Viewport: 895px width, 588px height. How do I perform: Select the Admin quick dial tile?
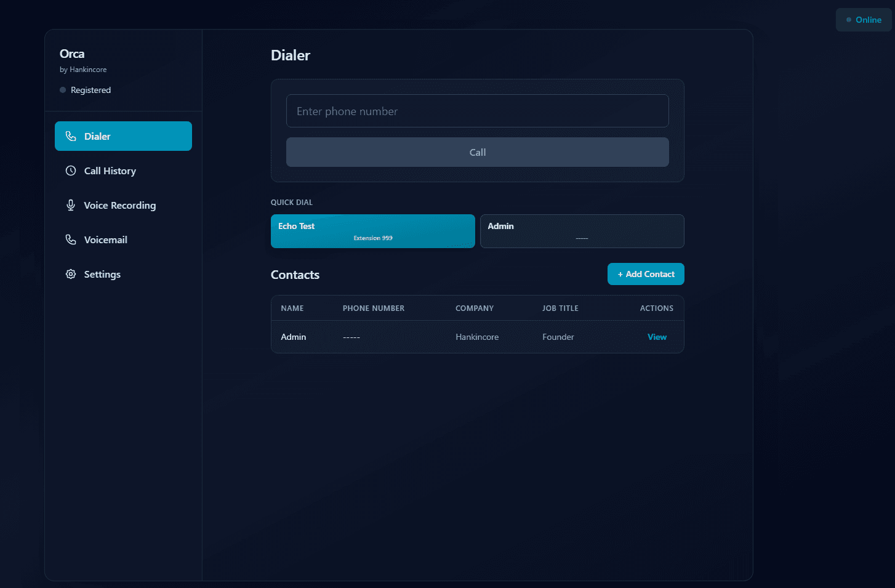click(582, 231)
